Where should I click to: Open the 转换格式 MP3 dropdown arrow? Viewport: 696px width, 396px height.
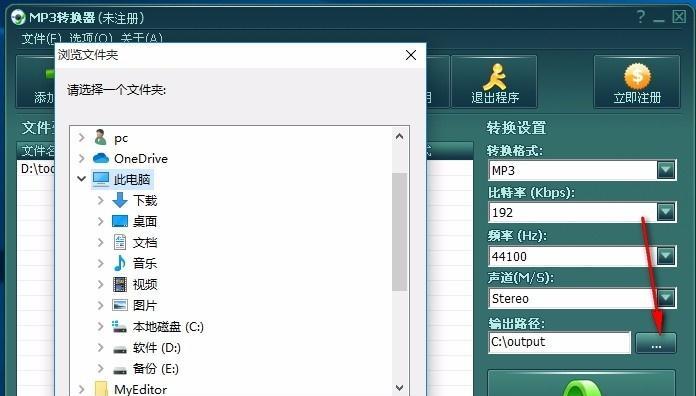tap(666, 170)
